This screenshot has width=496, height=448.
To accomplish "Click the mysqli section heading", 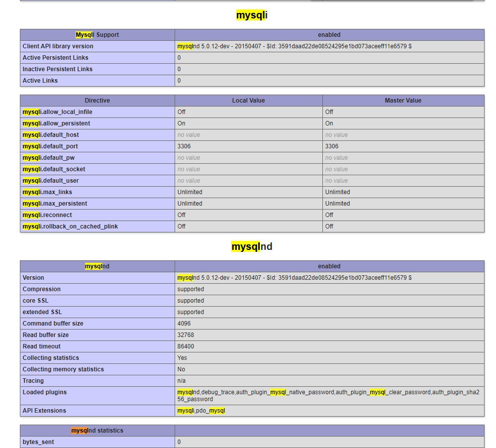I will click(252, 15).
